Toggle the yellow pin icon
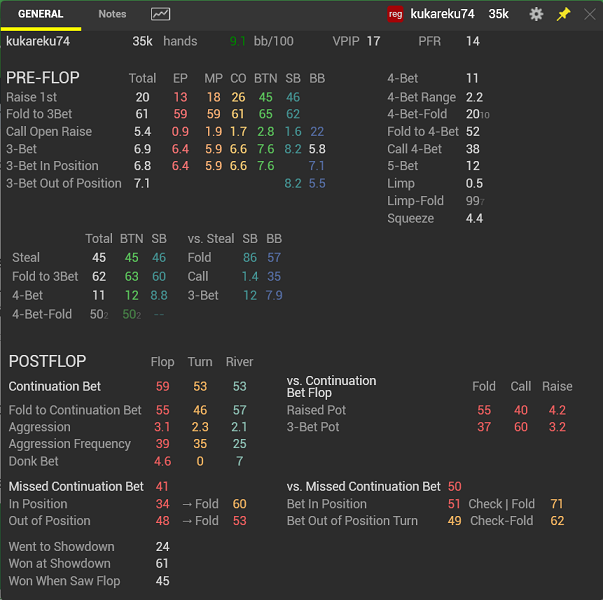The height and width of the screenshot is (600, 603). 563,14
